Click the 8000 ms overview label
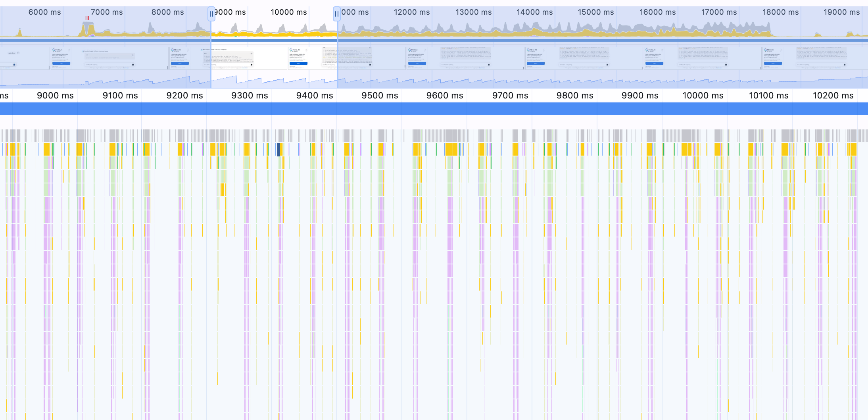 167,12
